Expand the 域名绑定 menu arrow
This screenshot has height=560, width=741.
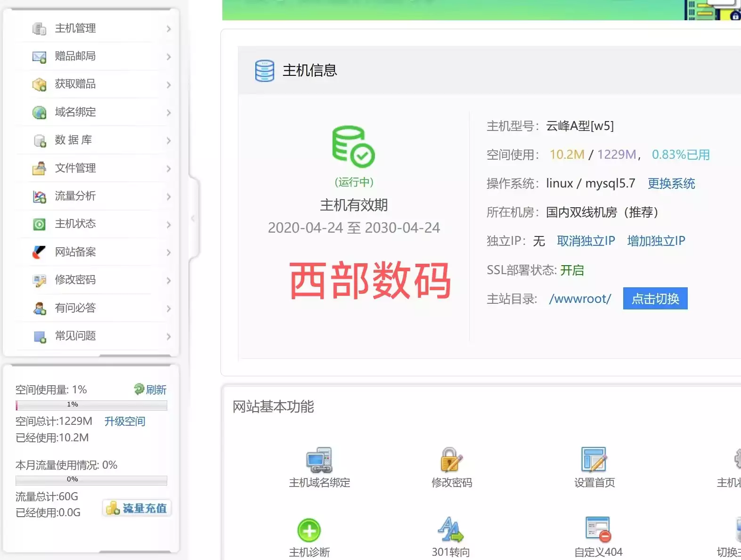169,113
